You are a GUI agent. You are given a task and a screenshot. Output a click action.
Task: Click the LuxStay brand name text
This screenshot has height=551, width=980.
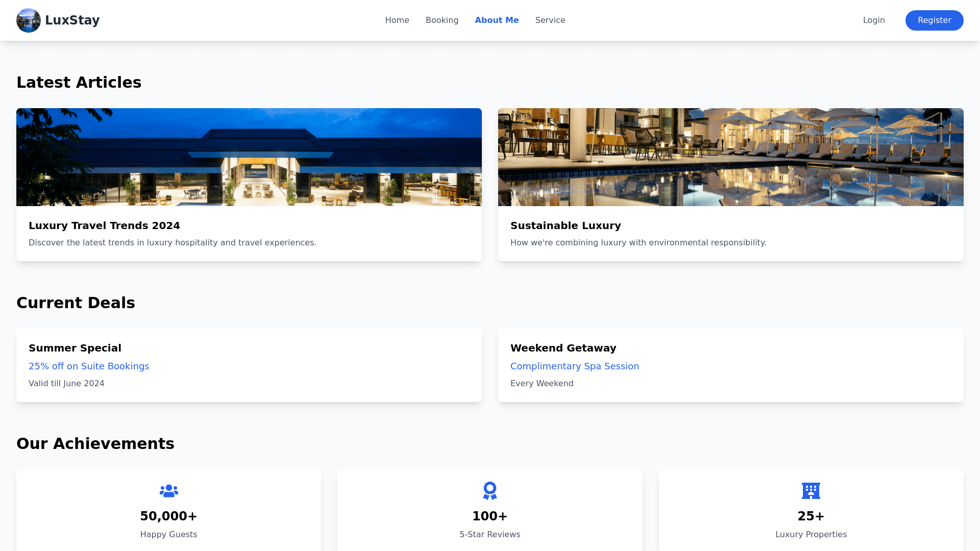tap(72, 20)
